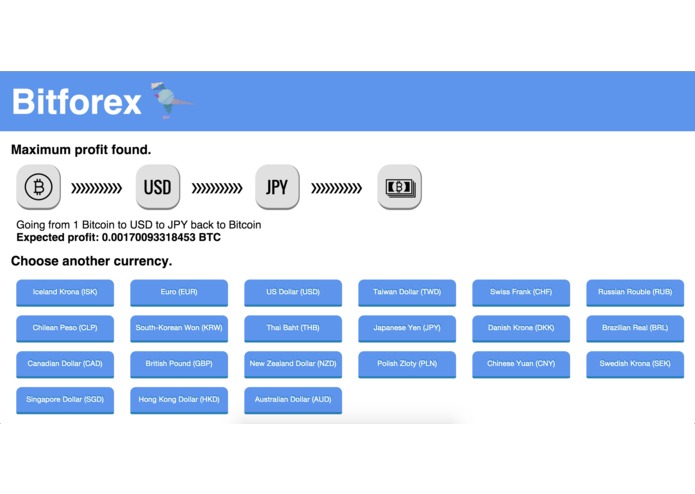Choose Japanese Yen (JPY) button

click(407, 328)
